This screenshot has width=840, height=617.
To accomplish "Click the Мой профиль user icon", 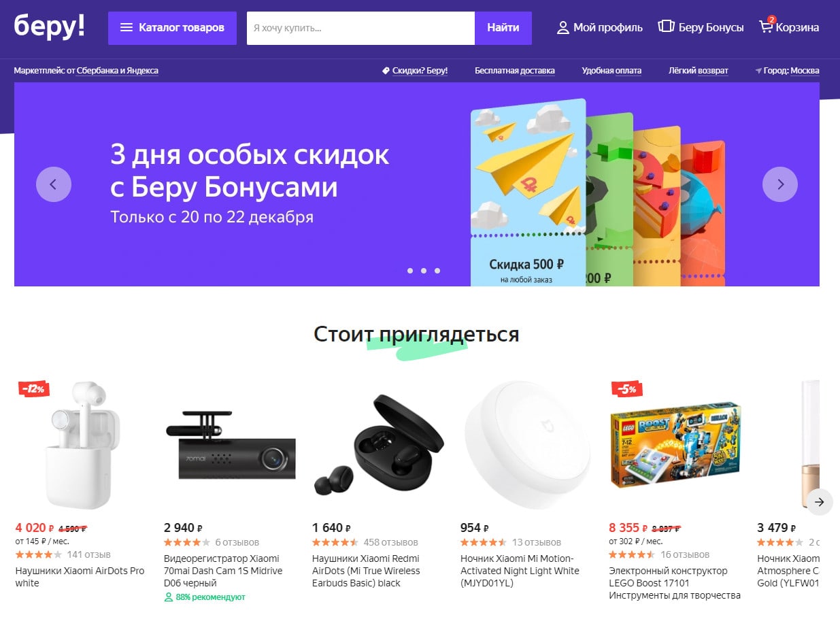I will point(562,28).
